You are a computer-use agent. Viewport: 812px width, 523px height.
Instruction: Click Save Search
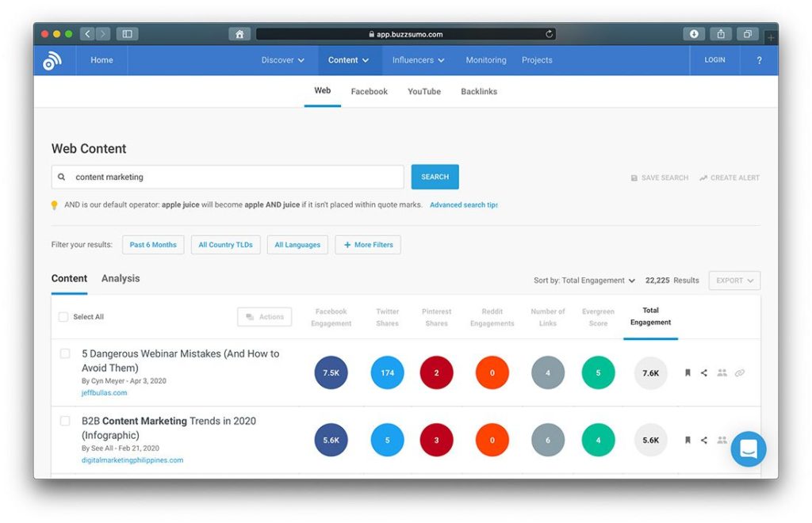tap(660, 178)
